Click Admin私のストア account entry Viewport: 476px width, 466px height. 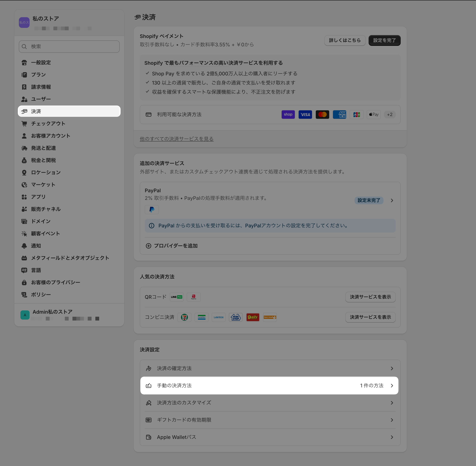tap(69, 315)
